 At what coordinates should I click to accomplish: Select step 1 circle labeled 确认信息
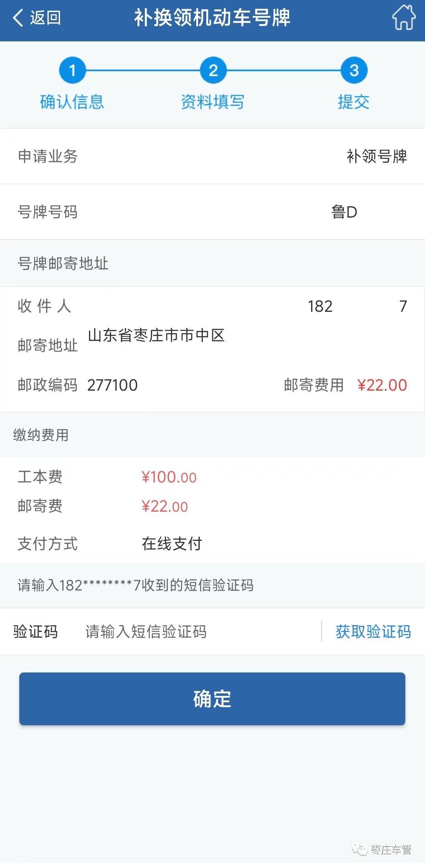[x=73, y=71]
